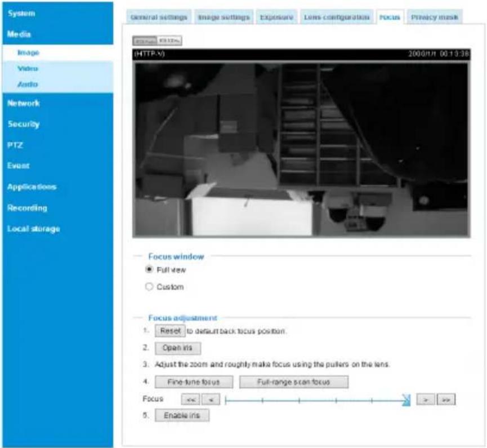
Task: Select Full view focus window
Action: click(x=149, y=269)
